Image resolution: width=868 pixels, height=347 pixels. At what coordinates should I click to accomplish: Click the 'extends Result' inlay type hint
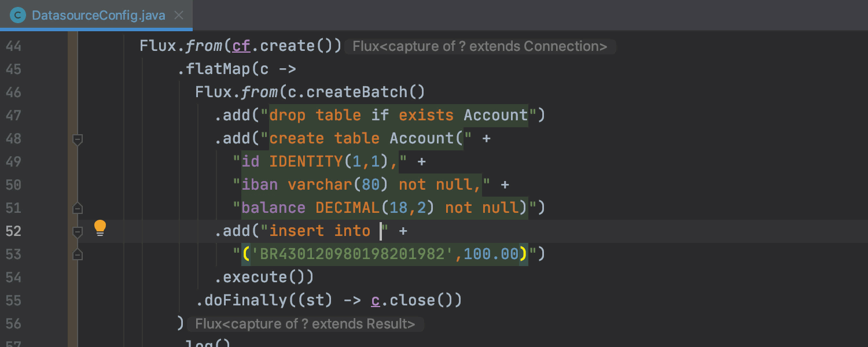point(305,324)
